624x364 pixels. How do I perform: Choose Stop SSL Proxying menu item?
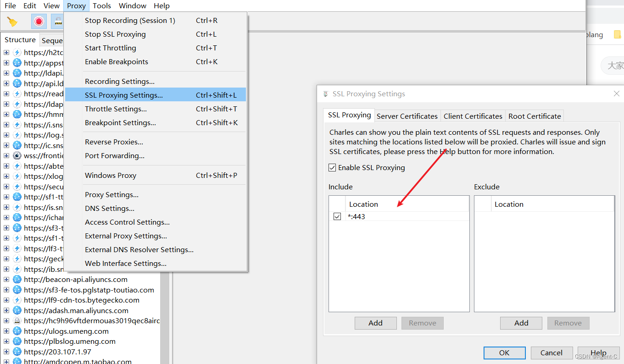click(x=156, y=34)
